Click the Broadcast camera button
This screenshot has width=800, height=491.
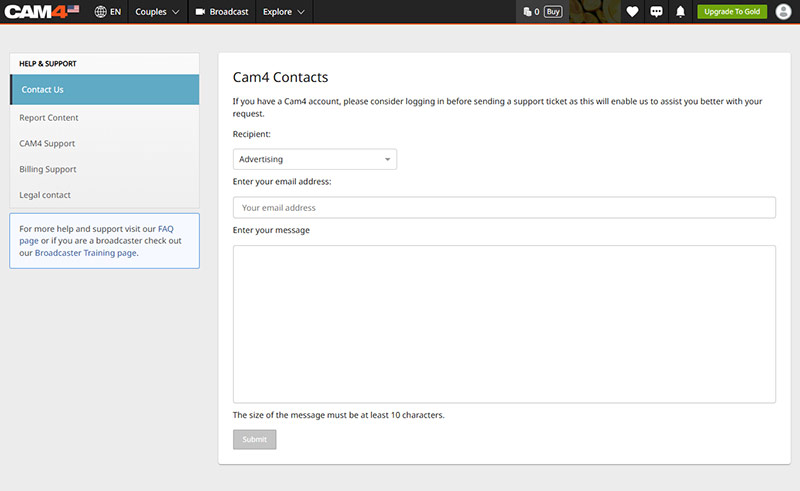[x=222, y=12]
